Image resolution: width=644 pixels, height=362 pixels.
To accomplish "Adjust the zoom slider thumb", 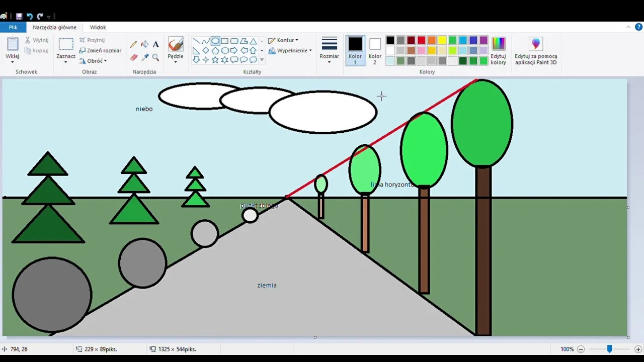I will [x=609, y=349].
